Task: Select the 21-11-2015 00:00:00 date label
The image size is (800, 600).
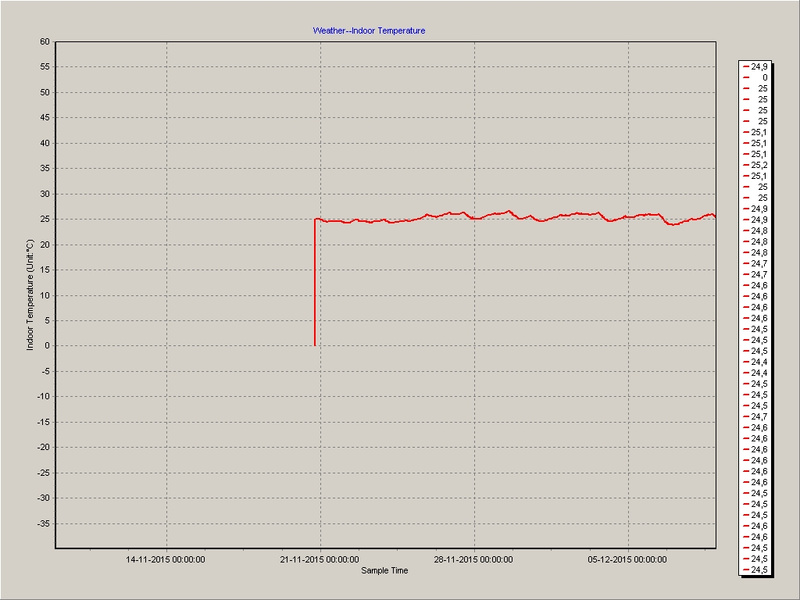Action: [x=319, y=560]
